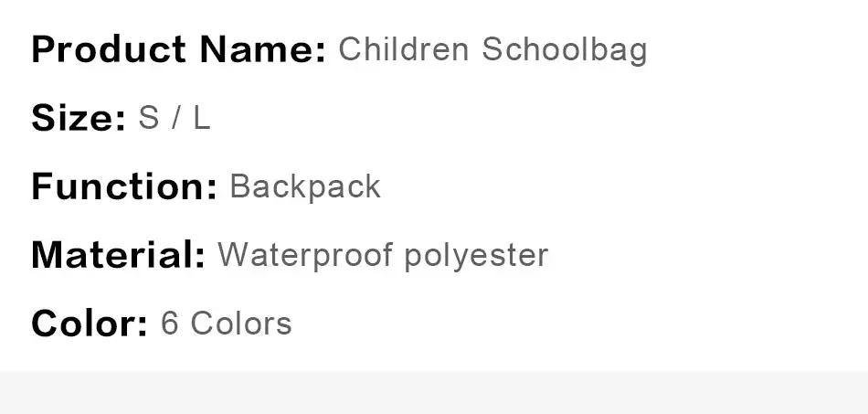
Task: Click the word 'Waterproof'
Action: 305,256
